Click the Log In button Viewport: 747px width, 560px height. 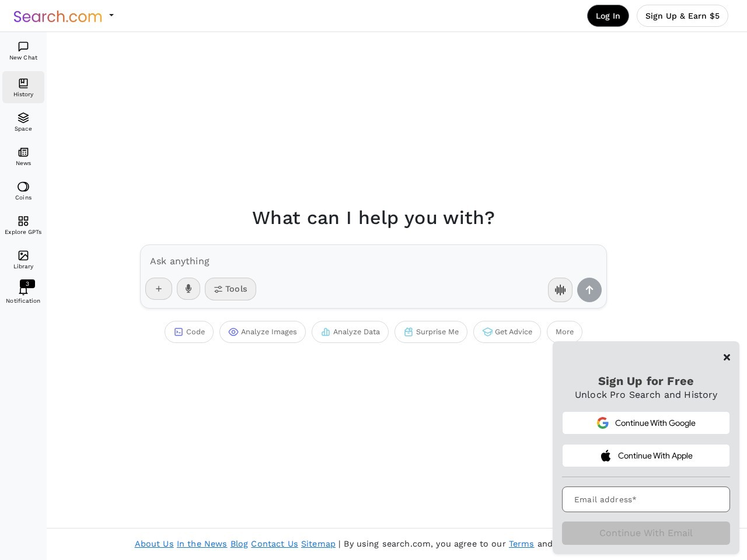pyautogui.click(x=608, y=16)
